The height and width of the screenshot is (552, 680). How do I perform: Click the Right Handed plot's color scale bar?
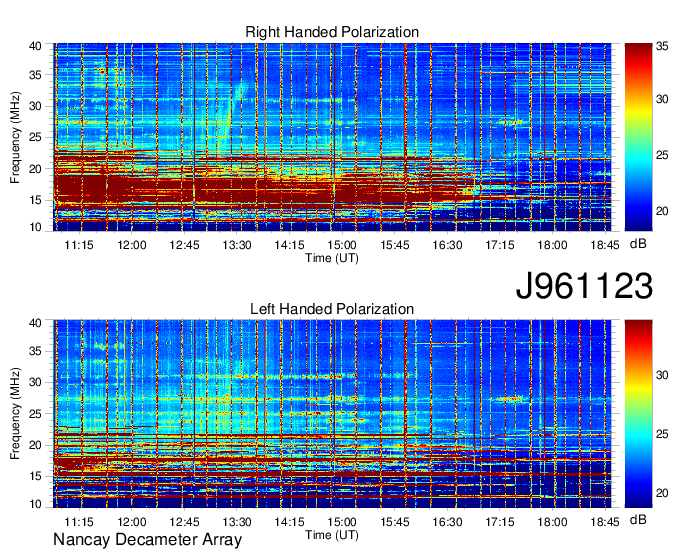pos(638,137)
